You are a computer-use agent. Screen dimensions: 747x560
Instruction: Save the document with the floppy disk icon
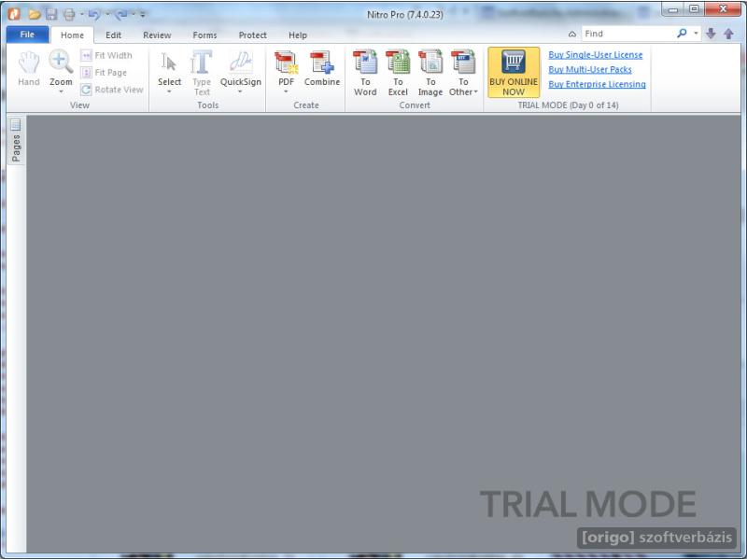coord(51,14)
